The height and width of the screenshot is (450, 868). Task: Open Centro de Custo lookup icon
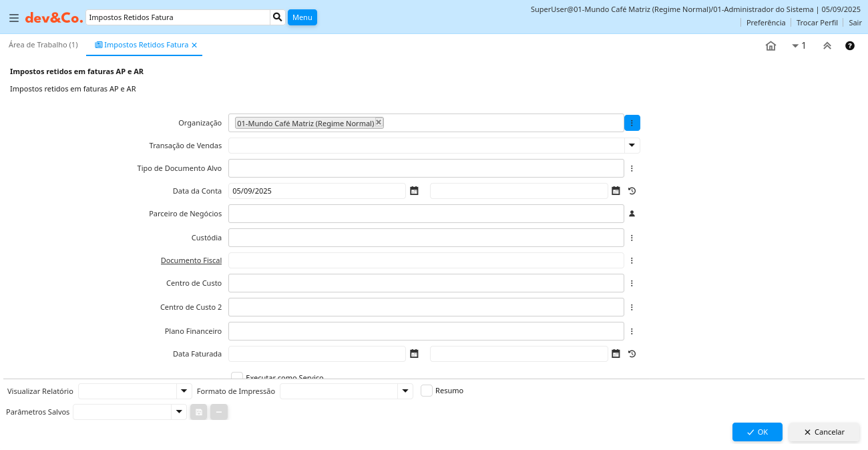[632, 283]
